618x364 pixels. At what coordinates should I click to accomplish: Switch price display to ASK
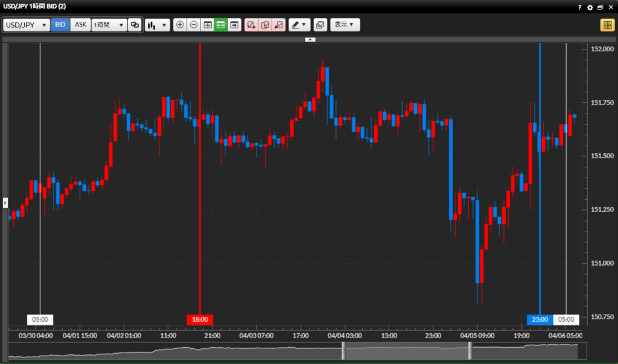(x=80, y=25)
